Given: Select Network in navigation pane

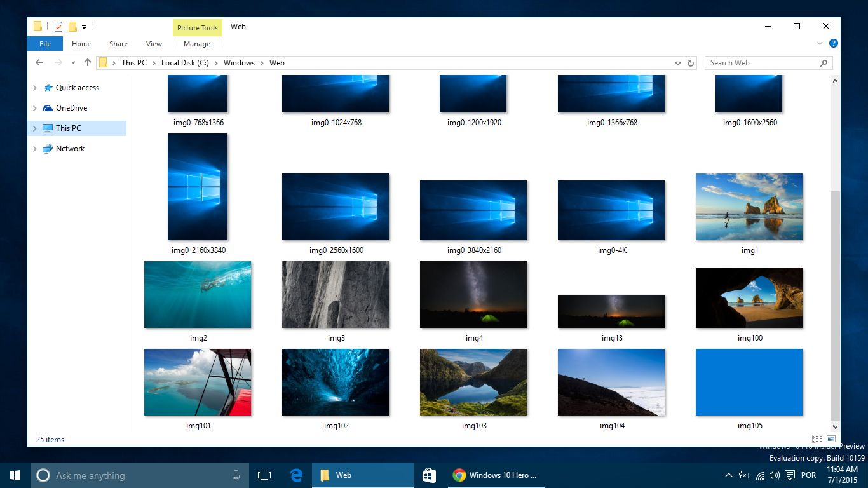Looking at the screenshot, I should point(70,149).
